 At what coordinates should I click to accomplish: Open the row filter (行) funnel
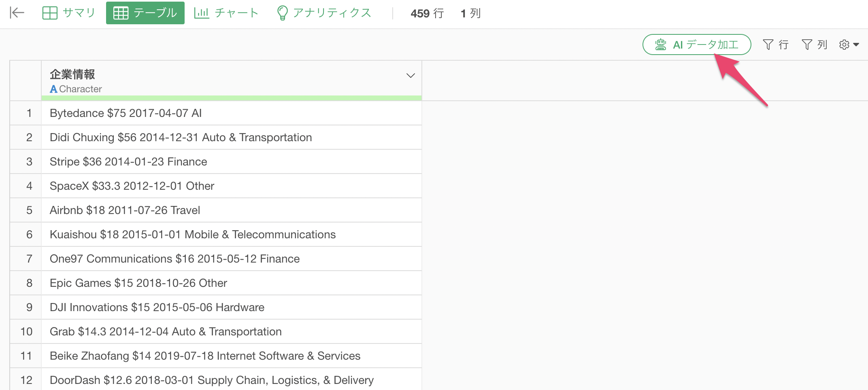775,45
